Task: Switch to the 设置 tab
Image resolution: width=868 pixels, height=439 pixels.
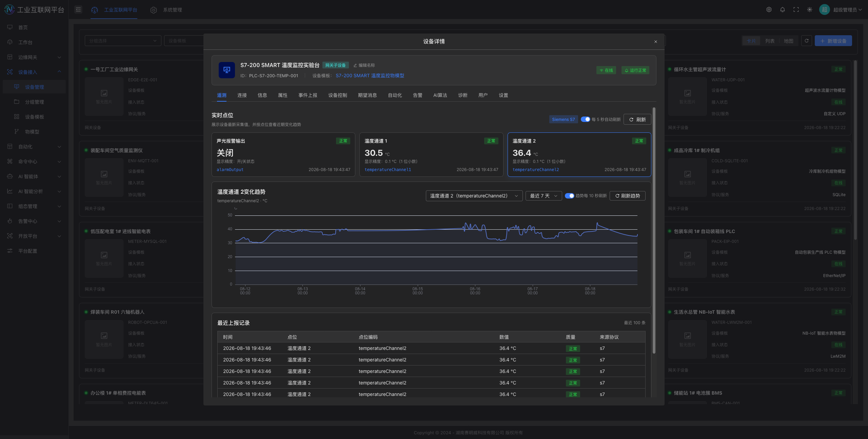Action: point(504,95)
